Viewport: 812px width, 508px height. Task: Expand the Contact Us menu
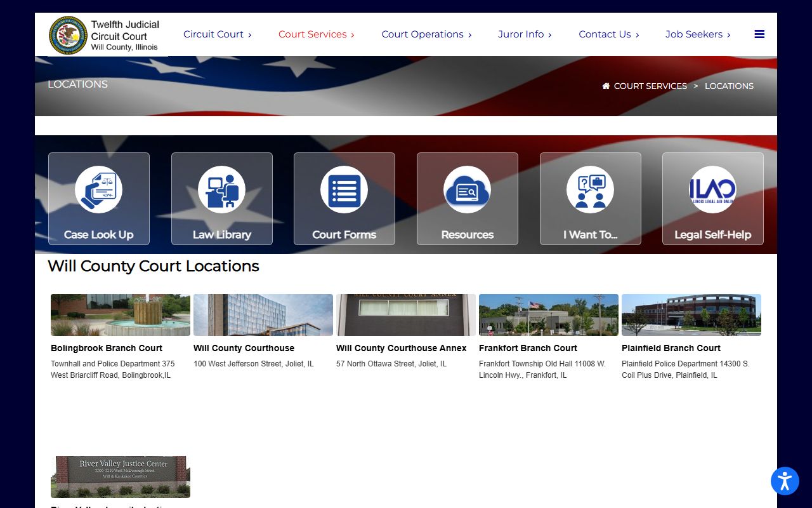[609, 34]
